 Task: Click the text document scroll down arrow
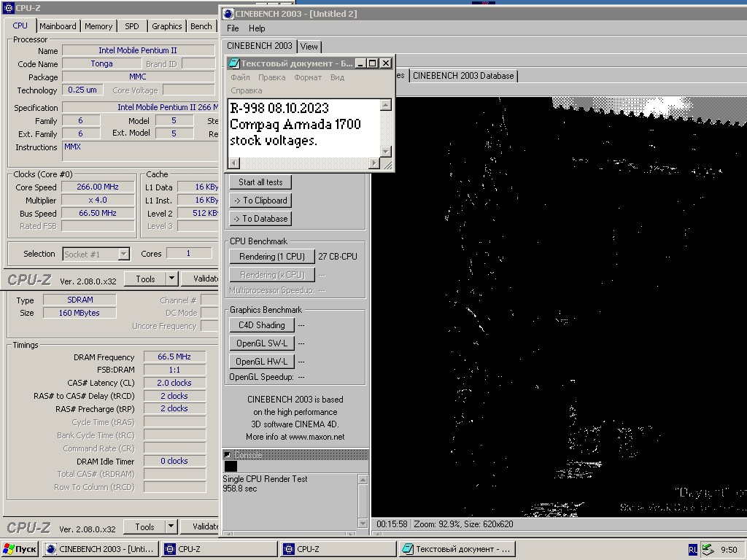point(386,152)
